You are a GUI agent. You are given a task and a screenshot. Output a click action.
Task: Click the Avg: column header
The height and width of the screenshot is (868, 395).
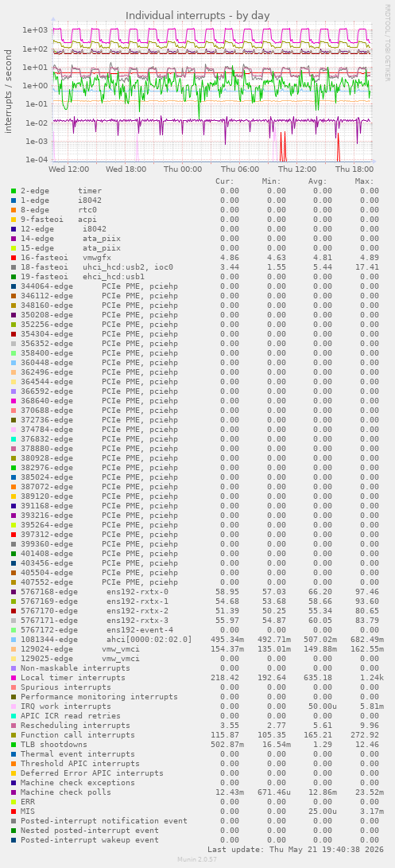pos(318,181)
